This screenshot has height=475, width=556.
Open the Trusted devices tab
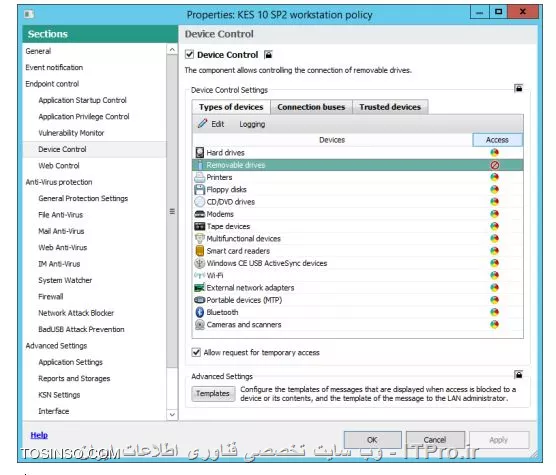coord(390,107)
